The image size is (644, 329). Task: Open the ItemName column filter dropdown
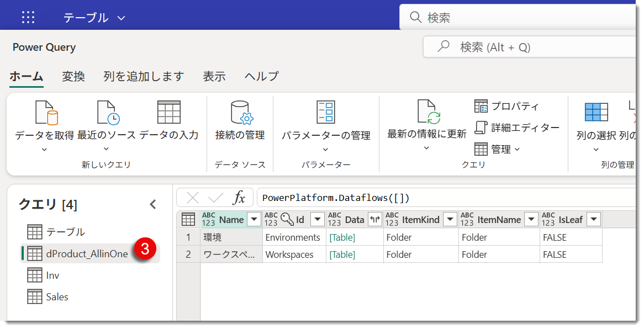point(531,219)
